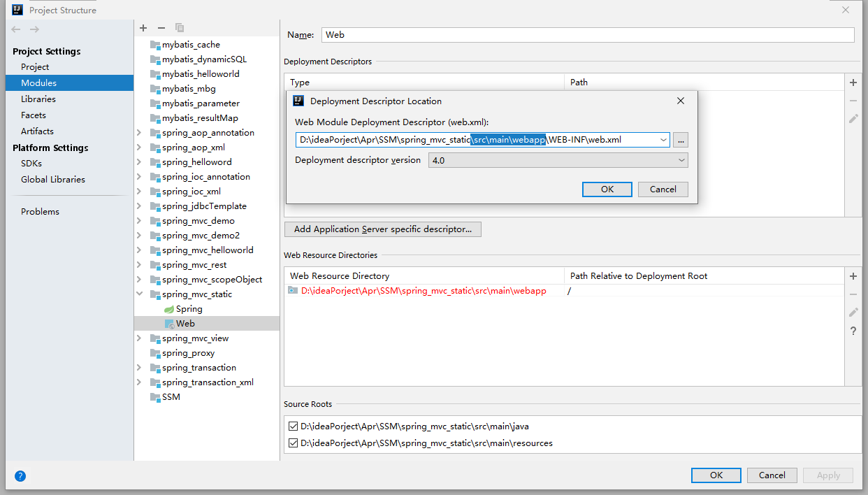The height and width of the screenshot is (495, 868).
Task: Close the Deployment Descriptor Location dialog
Action: click(681, 101)
